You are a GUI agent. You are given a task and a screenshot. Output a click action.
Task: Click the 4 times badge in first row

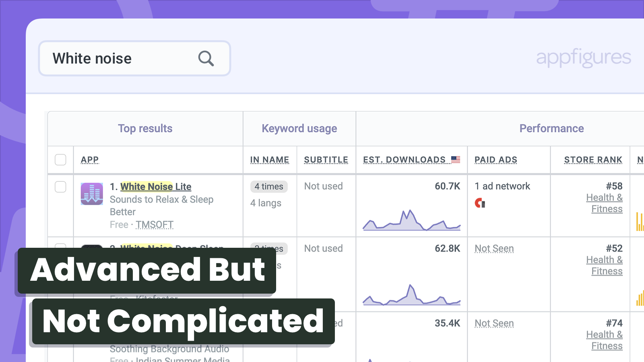coord(269,187)
